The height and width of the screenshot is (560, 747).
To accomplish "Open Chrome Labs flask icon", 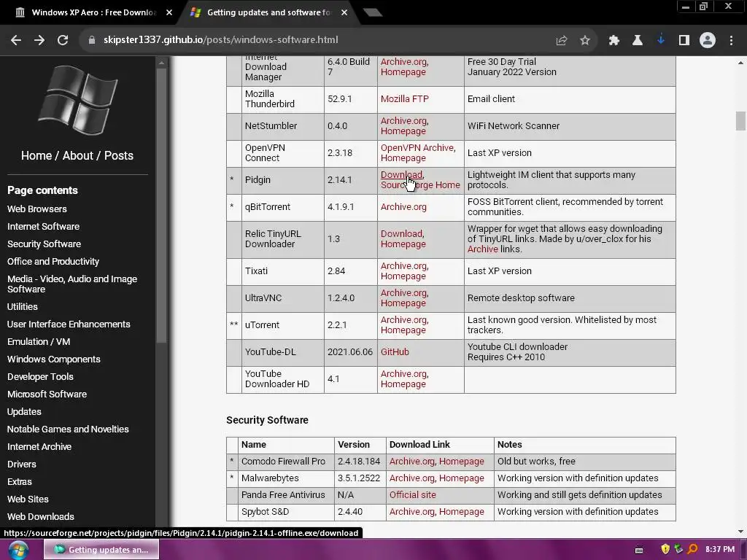I will pos(638,41).
